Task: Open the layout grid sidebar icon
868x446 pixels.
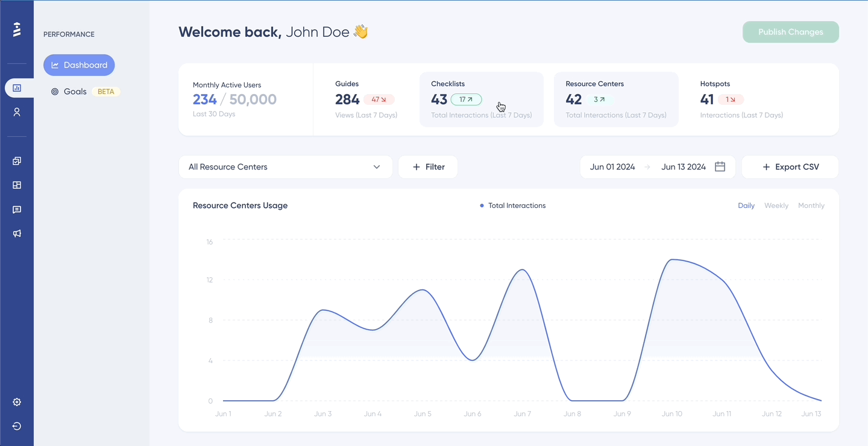Action: pyautogui.click(x=17, y=185)
